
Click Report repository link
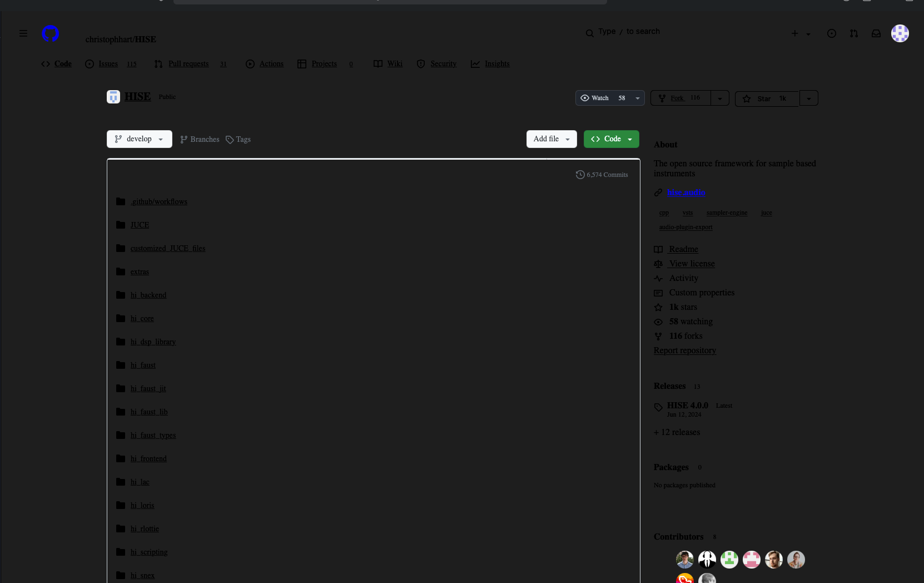(x=685, y=350)
